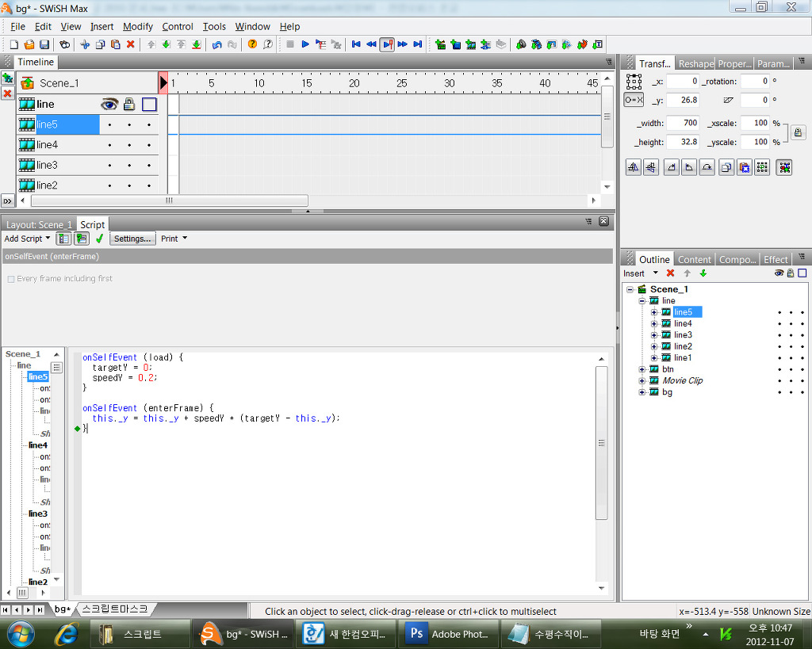Click the Copy Transform button
Image resolution: width=812 pixels, height=649 pixels.
pyautogui.click(x=726, y=167)
